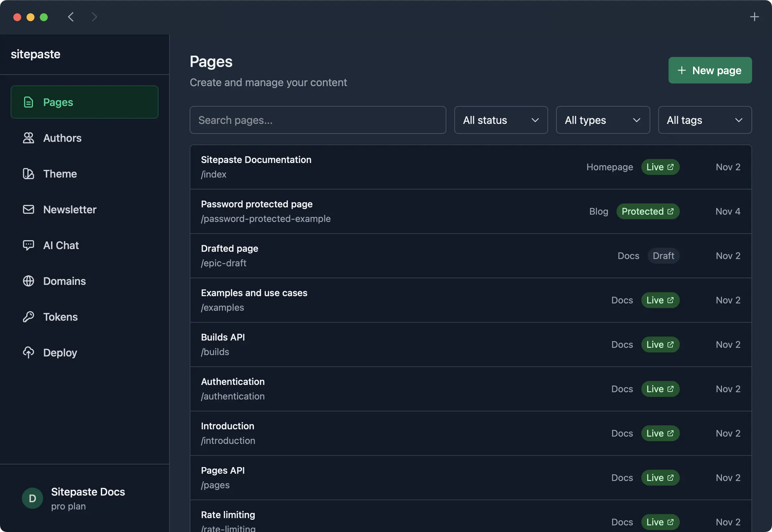Open the All tags dropdown
The width and height of the screenshot is (772, 532).
tap(705, 120)
